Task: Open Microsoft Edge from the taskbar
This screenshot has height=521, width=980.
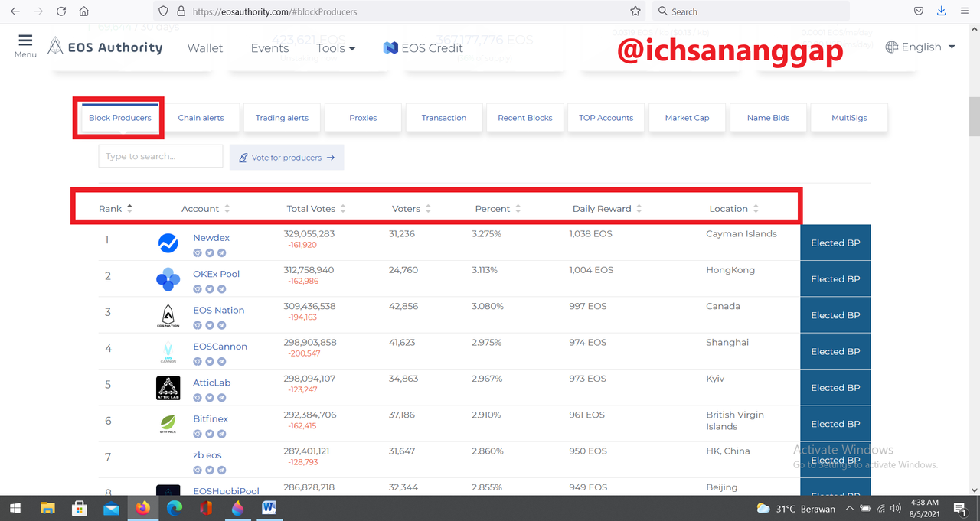Action: pos(174,508)
